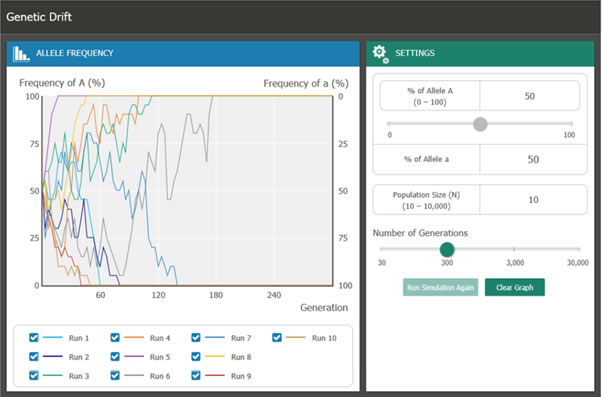Image resolution: width=602 pixels, height=397 pixels.
Task: Click the Settings gear icon
Action: (x=380, y=53)
